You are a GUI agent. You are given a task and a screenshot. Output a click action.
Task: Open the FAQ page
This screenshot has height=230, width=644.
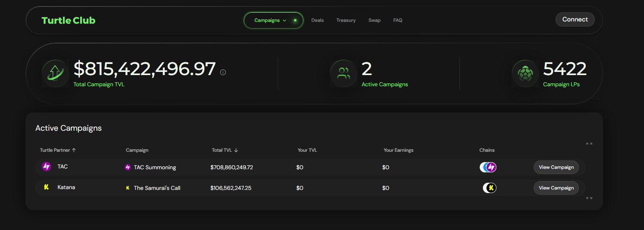398,20
